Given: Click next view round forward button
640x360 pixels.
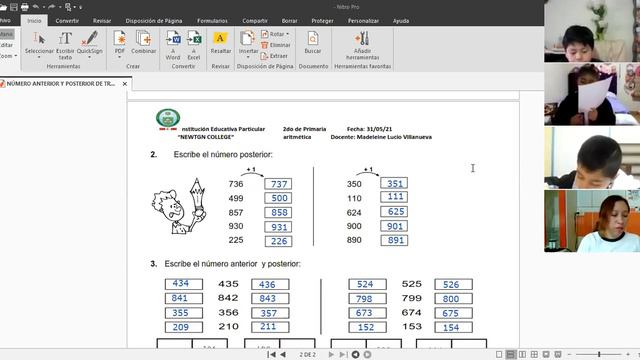Looking at the screenshot, I should pos(367,354).
